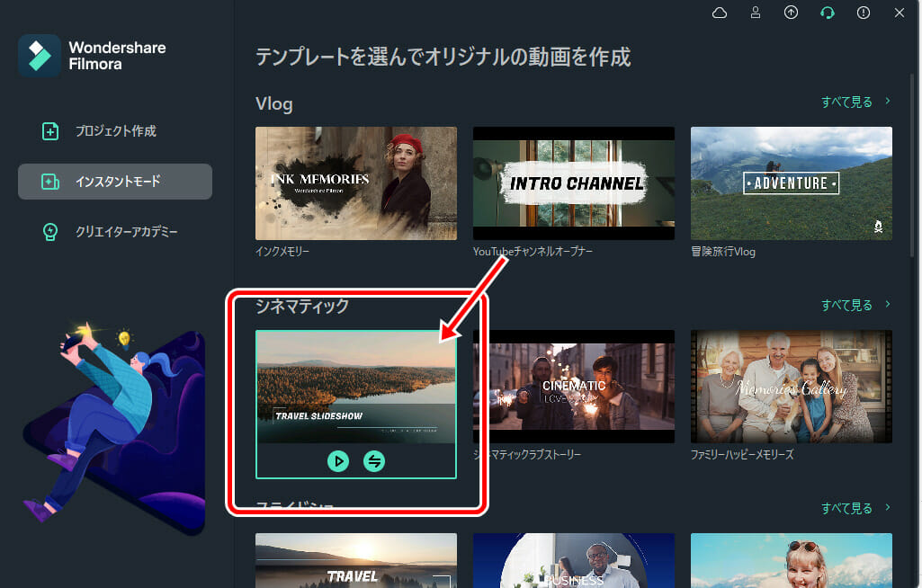Click the vertical scrollbar of template list

point(913,167)
